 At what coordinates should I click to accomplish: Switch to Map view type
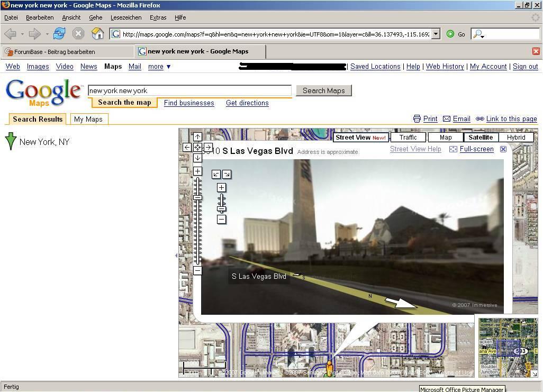[445, 138]
